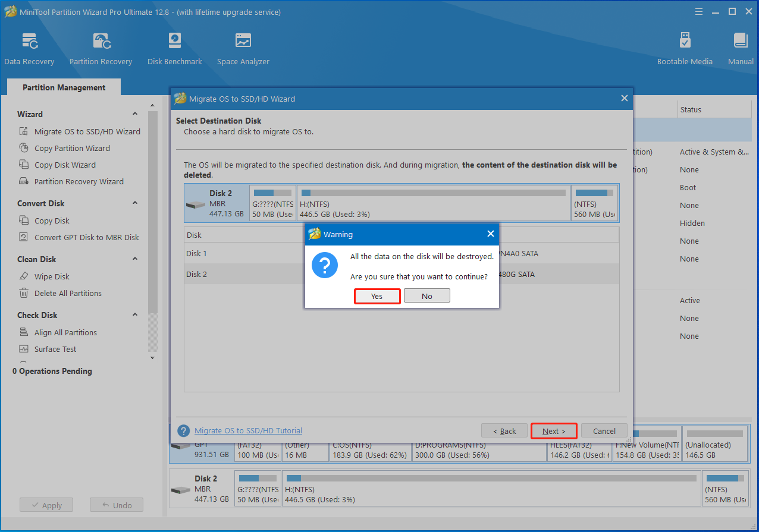Click Cancel in the migrate wizard

coord(604,431)
